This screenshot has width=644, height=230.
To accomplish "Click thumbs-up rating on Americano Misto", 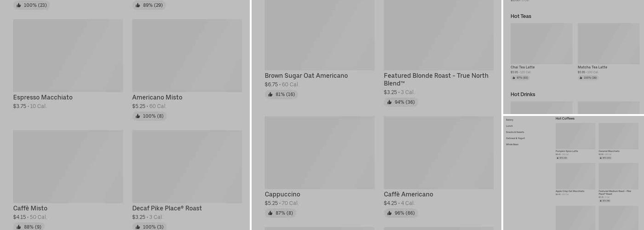I will (x=149, y=116).
